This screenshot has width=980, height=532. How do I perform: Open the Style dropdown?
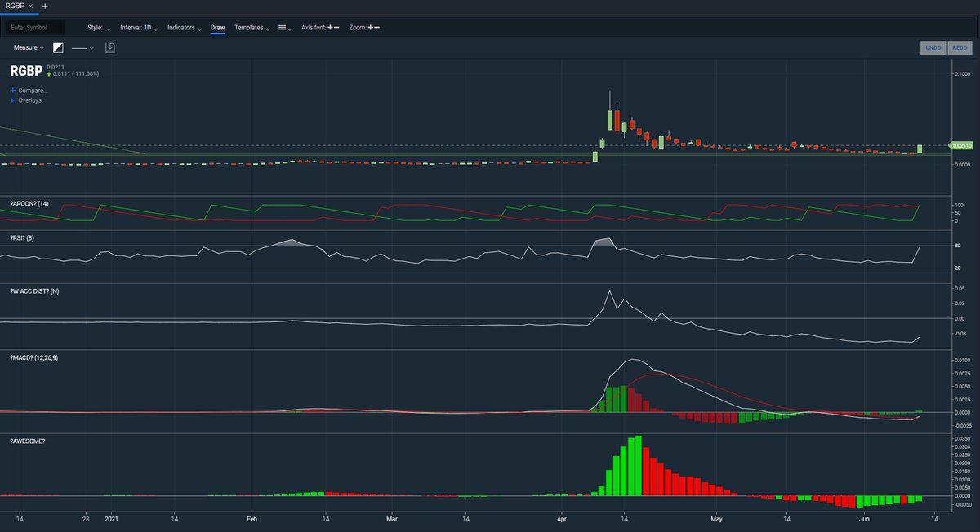coord(100,28)
